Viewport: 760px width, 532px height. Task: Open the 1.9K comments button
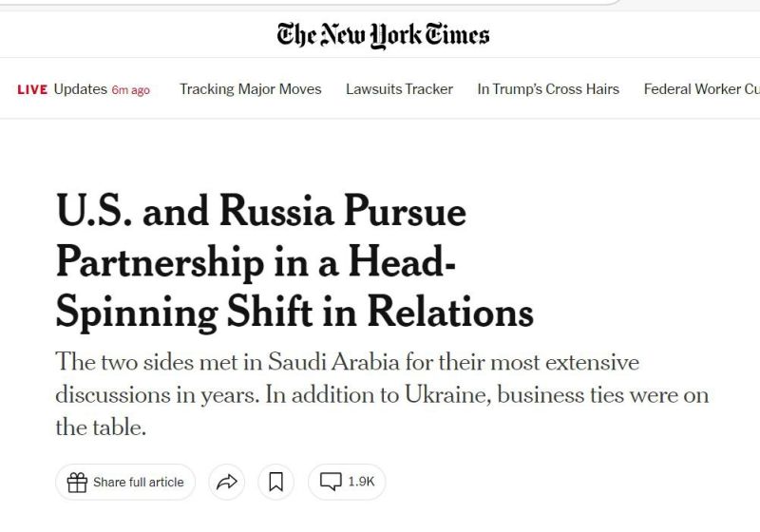tap(347, 482)
